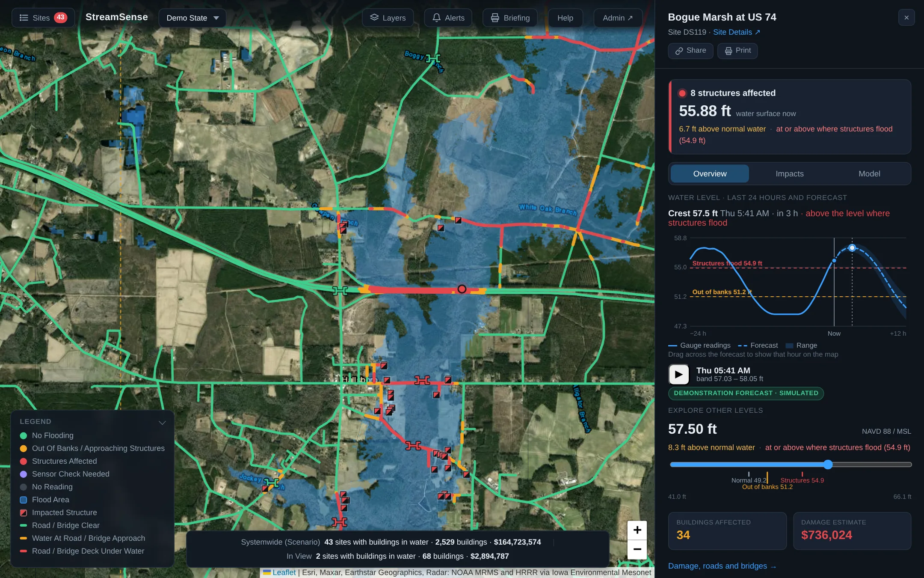Switch to the Overview tab
Screen dimensions: 924x578
[710, 173]
